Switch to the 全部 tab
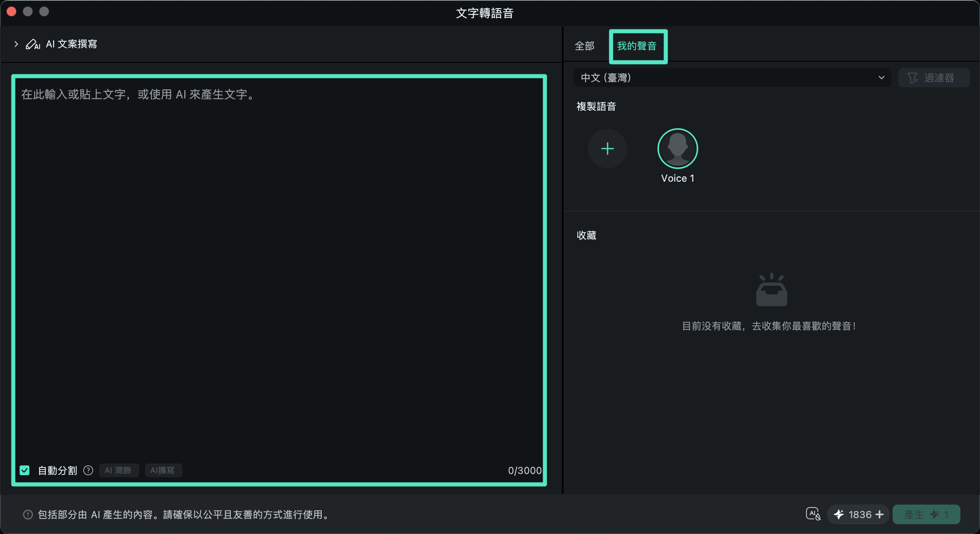 point(585,46)
